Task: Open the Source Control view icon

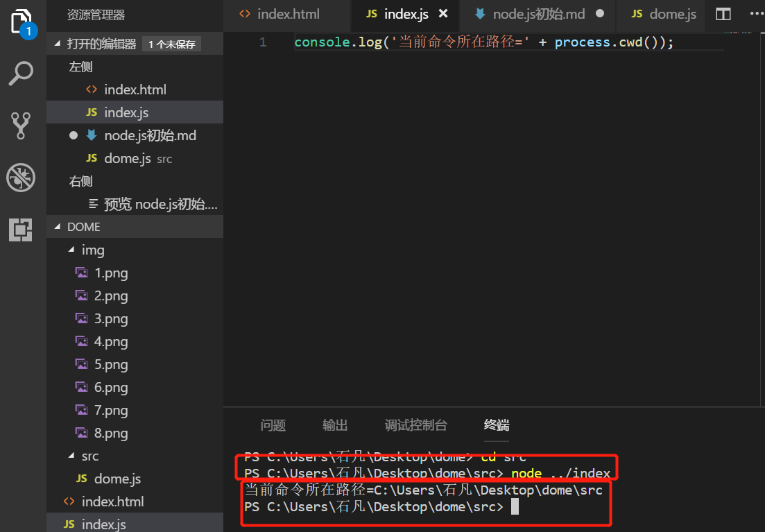Action: 21,126
